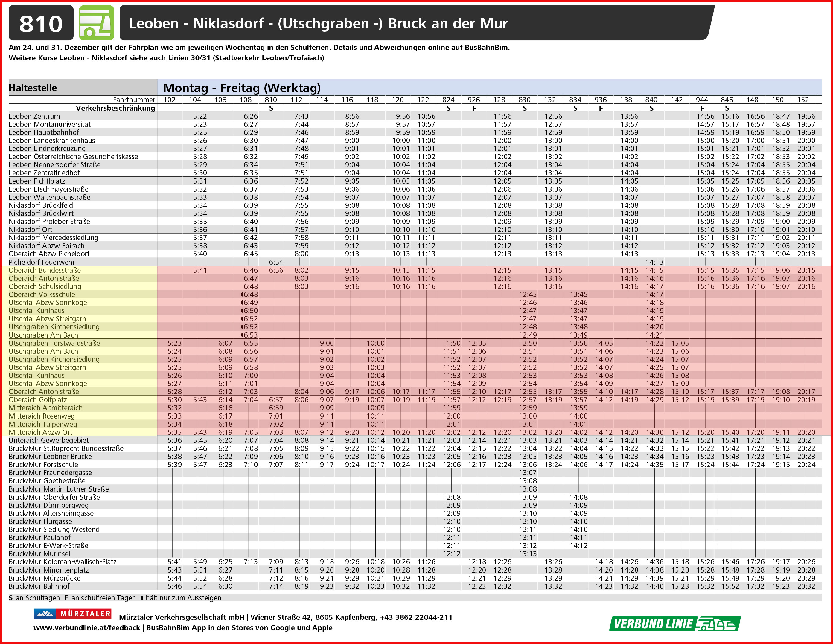Click the exit-only marker beside 6:48
The image size is (833, 644).
[242, 294]
